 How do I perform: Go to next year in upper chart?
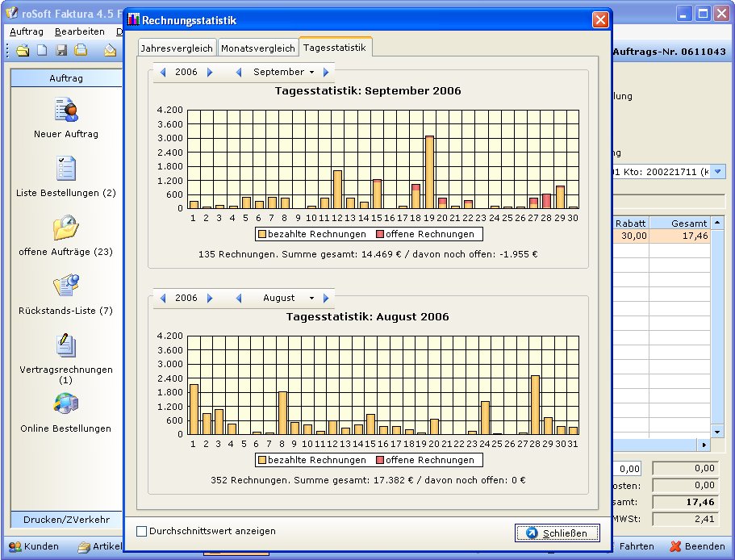click(211, 73)
